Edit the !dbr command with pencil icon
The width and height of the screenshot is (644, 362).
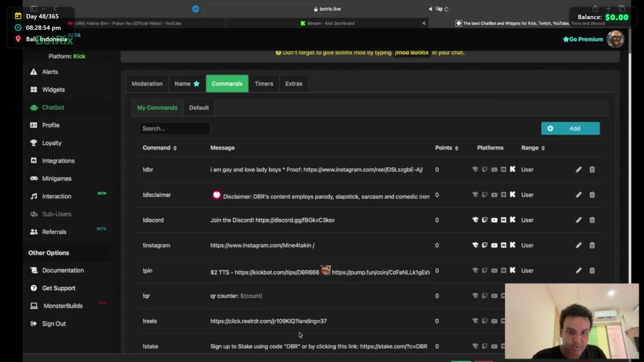click(x=579, y=169)
